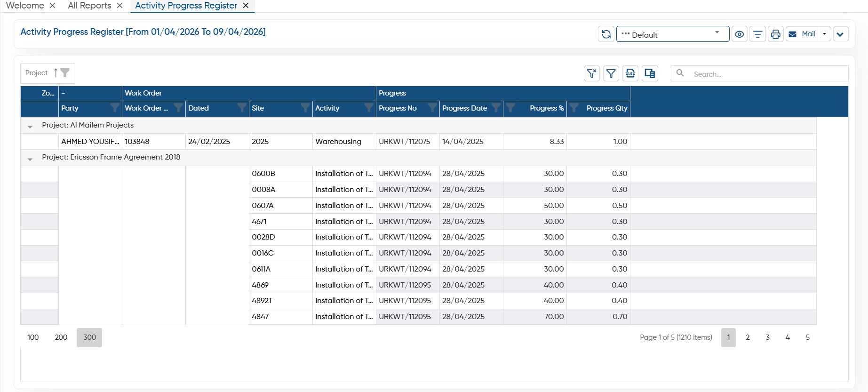Open the Default layout combo box
This screenshot has height=392, width=868.
point(673,34)
